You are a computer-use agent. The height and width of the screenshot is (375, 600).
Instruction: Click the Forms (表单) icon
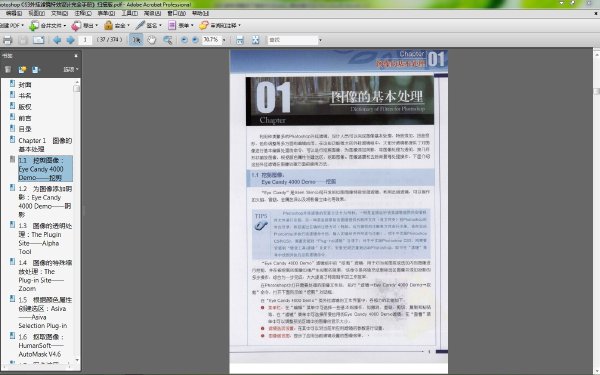pyautogui.click(x=172, y=26)
